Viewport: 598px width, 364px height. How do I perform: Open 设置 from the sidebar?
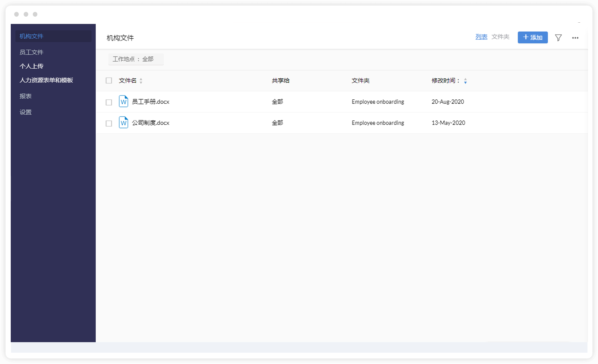click(26, 112)
